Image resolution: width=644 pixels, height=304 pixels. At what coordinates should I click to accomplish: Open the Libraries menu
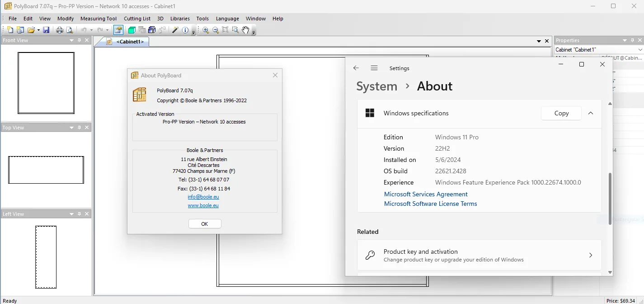click(180, 19)
